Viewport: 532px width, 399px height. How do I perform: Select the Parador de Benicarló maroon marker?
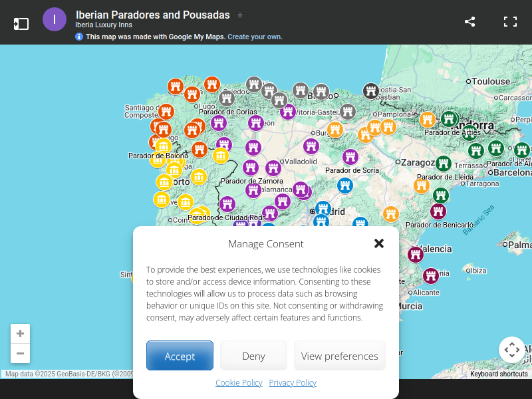click(438, 211)
